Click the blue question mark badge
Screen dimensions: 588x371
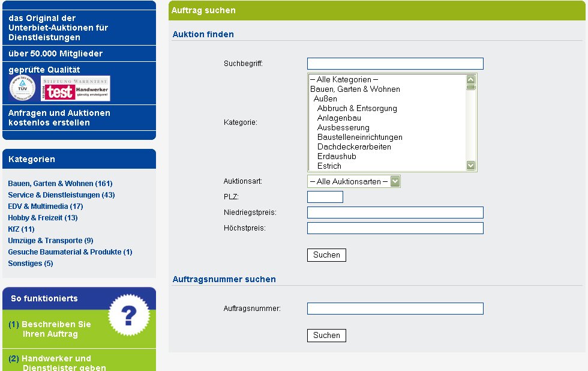(128, 315)
